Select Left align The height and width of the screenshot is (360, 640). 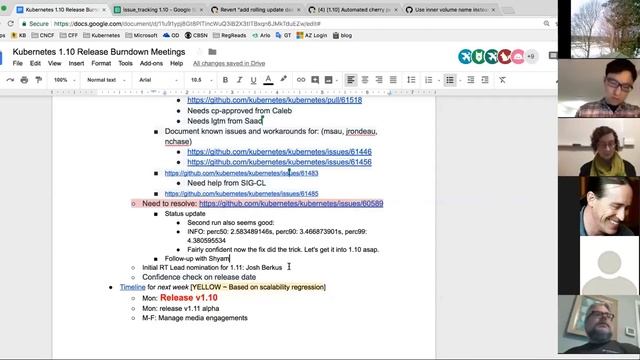click(x=350, y=80)
